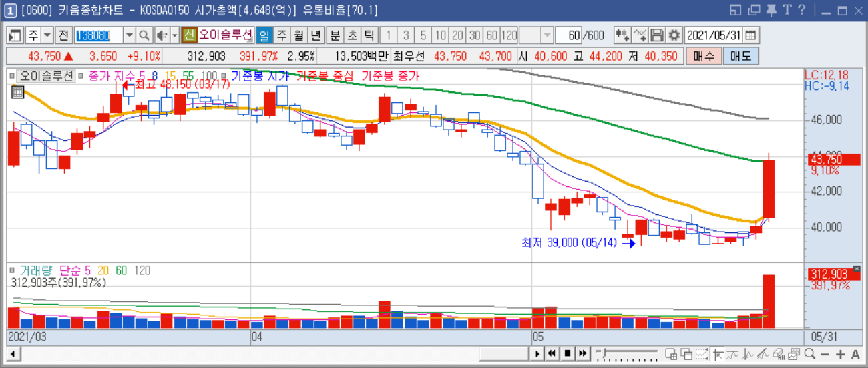Click the stop playback button
The image size is (868, 368).
click(x=568, y=353)
